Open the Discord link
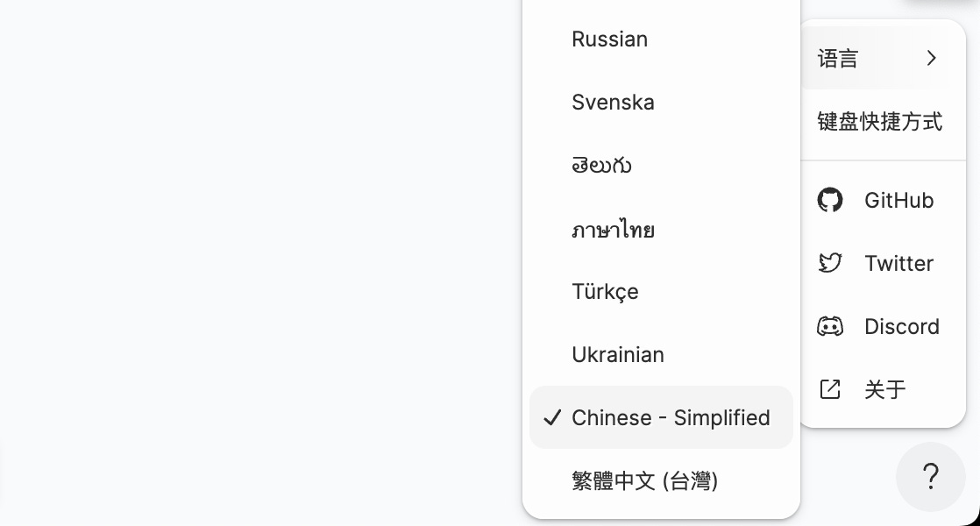 click(x=901, y=326)
